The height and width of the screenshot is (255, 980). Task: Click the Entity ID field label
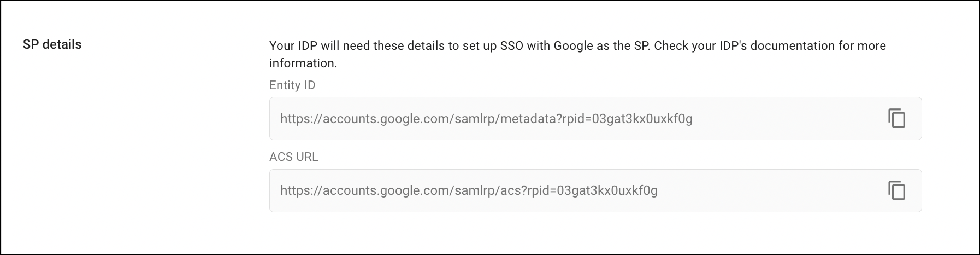292,85
